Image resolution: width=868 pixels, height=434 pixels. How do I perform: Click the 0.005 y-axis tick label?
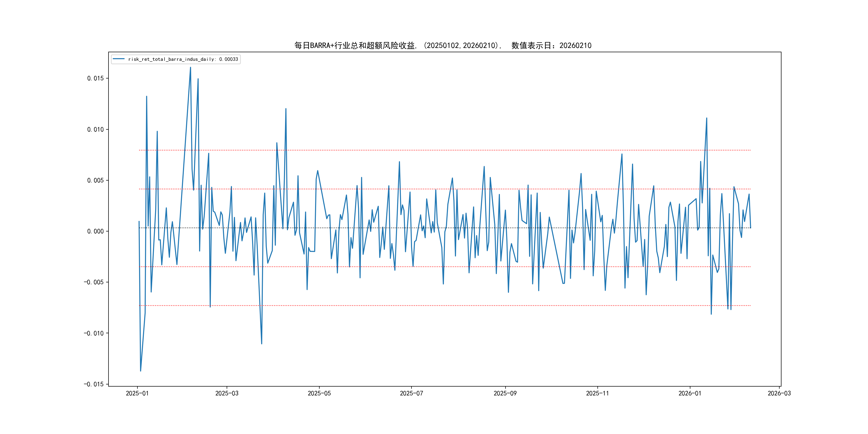pos(95,180)
